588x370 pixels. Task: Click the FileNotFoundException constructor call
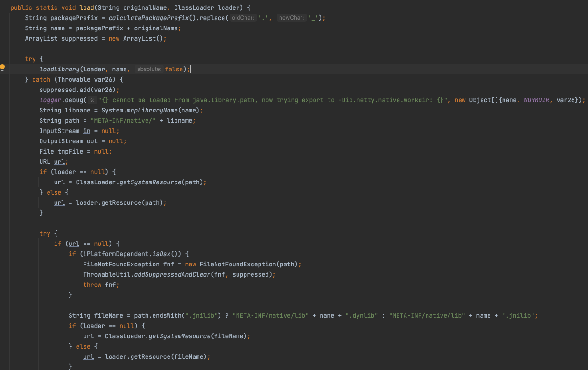(239, 264)
